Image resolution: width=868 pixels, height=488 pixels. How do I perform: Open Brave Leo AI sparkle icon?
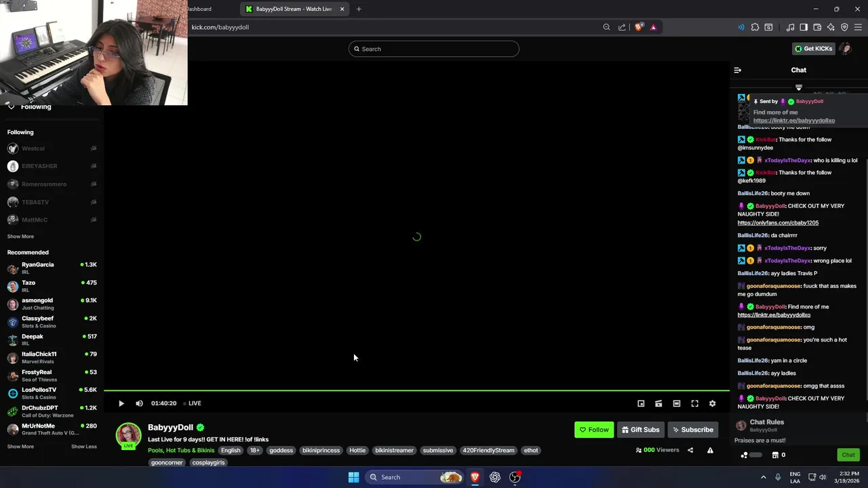point(831,27)
